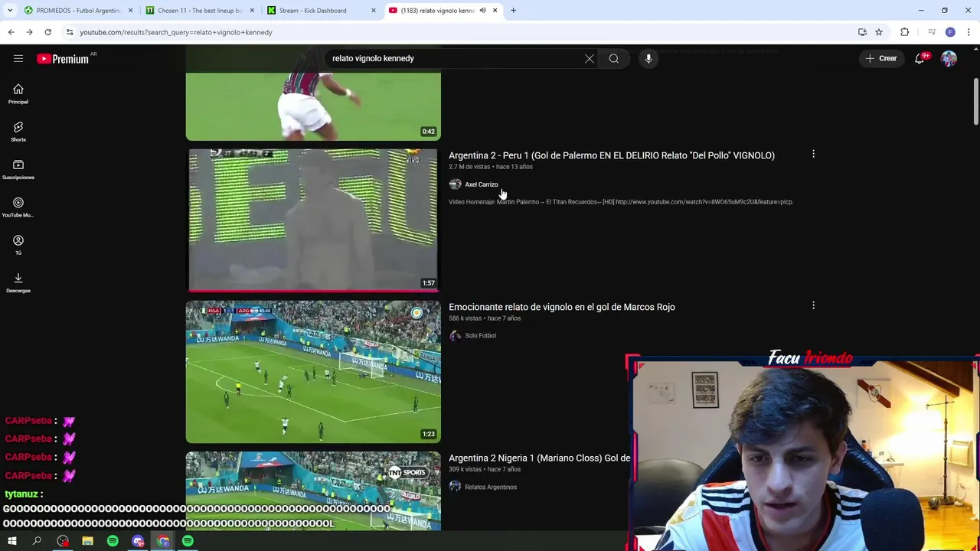Image resolution: width=980 pixels, height=551 pixels.
Task: View site information icon in address bar
Action: click(69, 32)
